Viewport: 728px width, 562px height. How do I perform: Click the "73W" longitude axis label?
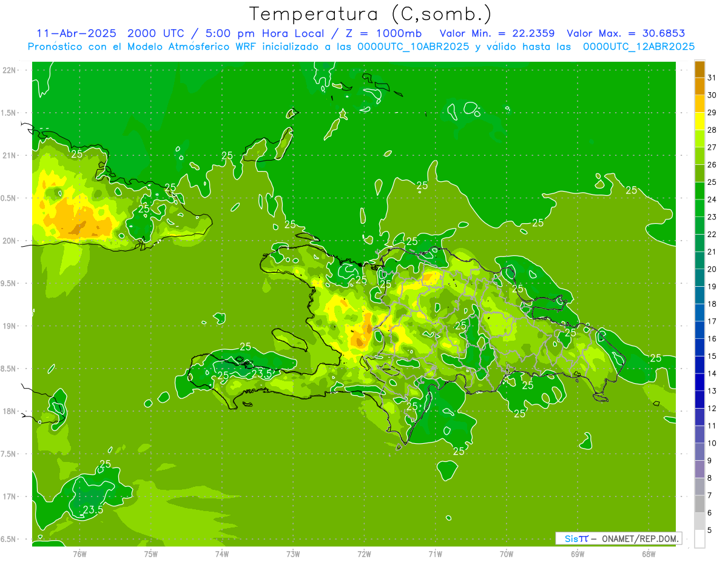click(293, 554)
